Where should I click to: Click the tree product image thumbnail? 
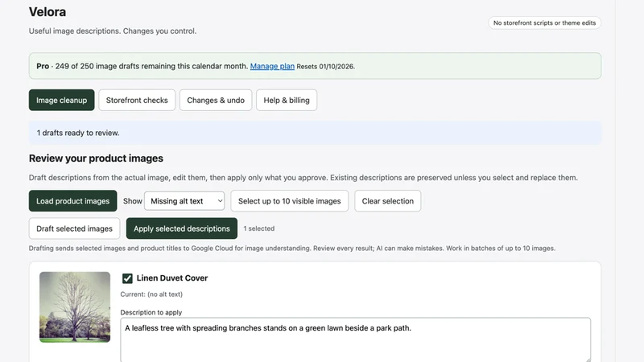75,307
